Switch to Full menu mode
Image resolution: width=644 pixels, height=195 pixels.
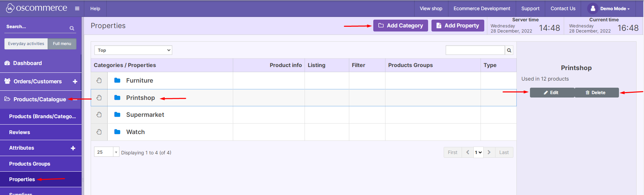[62, 44]
